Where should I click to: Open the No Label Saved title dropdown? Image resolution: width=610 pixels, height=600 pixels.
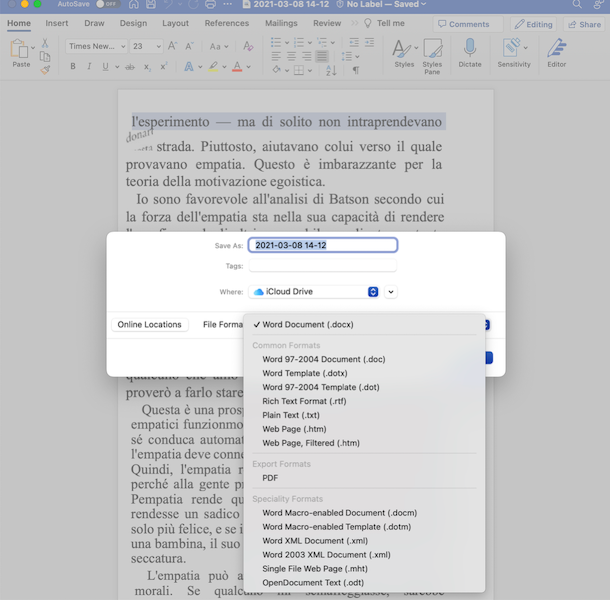[x=382, y=4]
